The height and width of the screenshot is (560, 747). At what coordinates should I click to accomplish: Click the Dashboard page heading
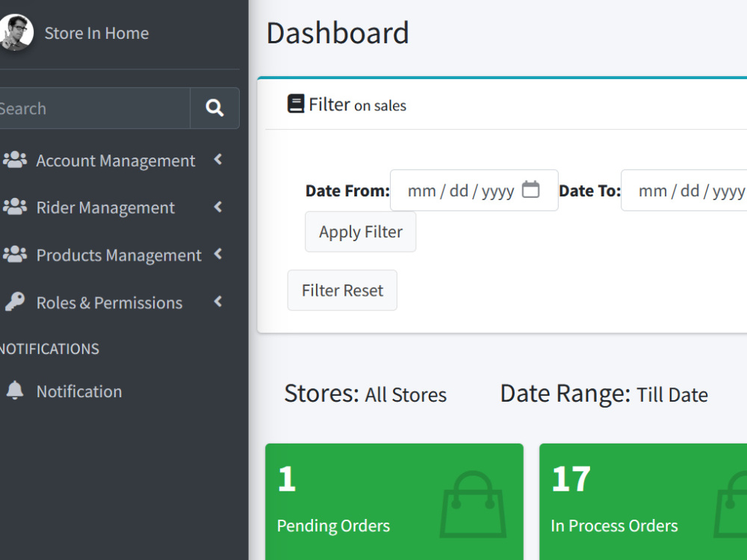point(338,34)
